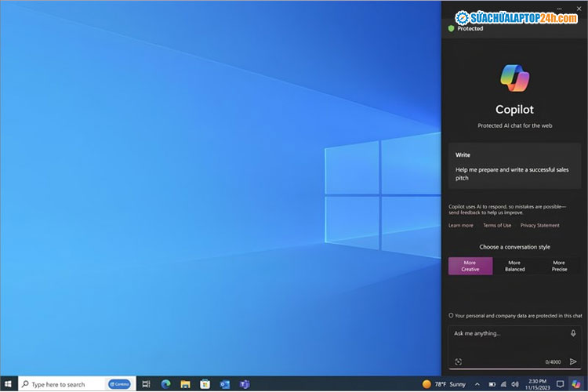
Task: Open Task View from taskbar
Action: (x=146, y=384)
